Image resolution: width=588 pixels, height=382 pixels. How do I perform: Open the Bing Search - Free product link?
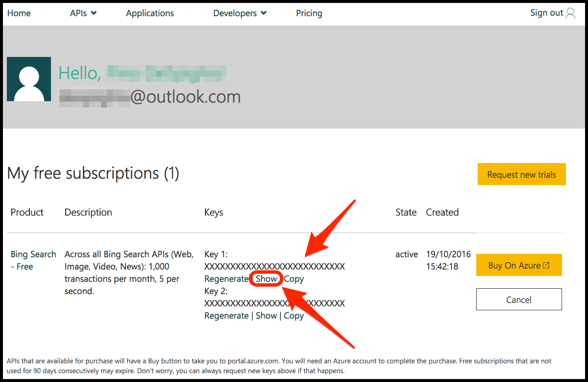[33, 260]
